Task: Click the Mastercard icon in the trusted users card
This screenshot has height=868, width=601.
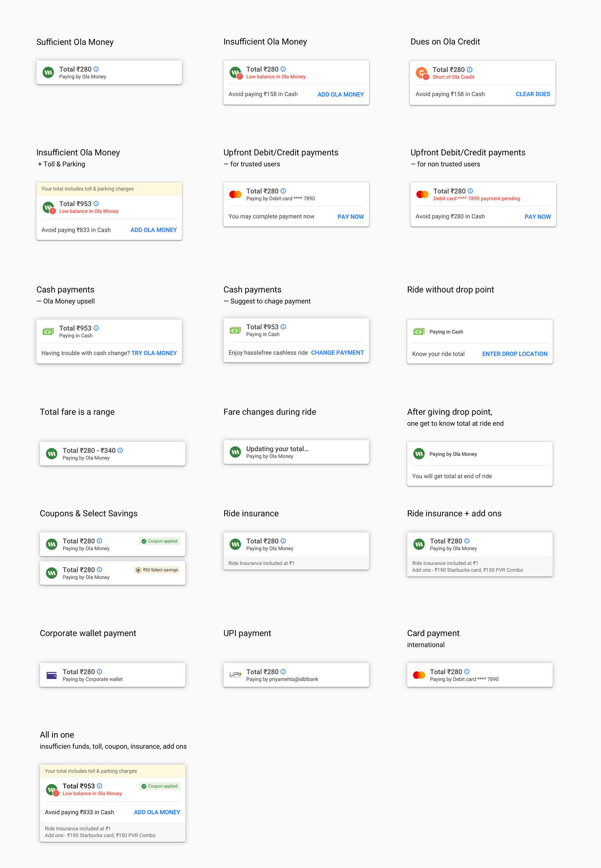Action: pos(235,194)
